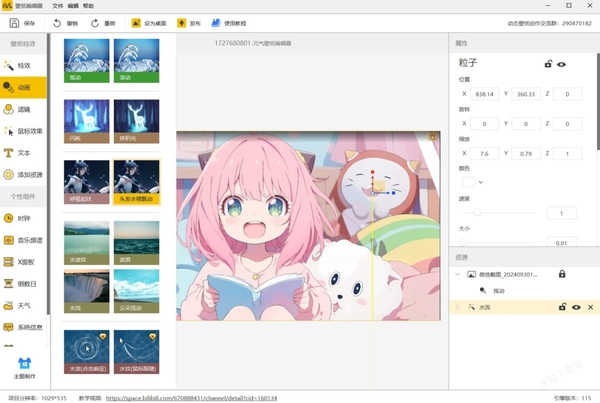Image resolution: width=600 pixels, height=403 pixels.
Task: Select the 特效 magic wand sidebar item
Action: [x=23, y=65]
